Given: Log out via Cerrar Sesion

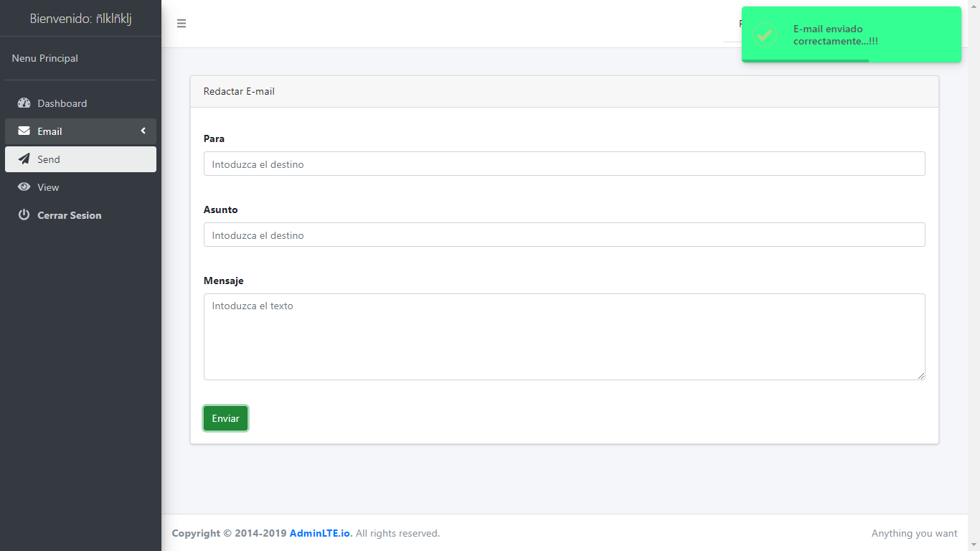Looking at the screenshot, I should click(x=80, y=215).
